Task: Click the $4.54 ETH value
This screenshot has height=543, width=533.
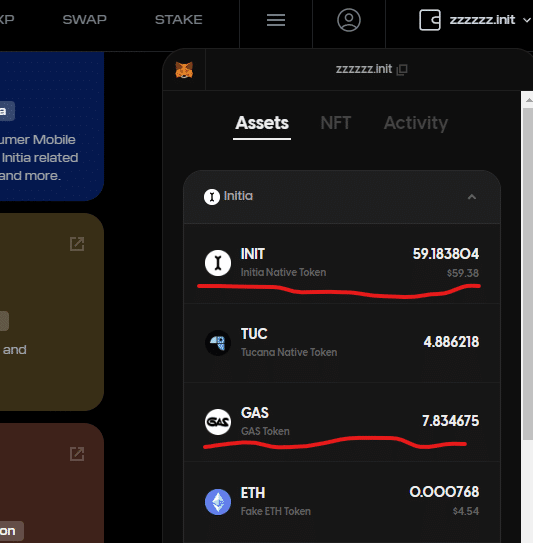Action: click(x=466, y=511)
